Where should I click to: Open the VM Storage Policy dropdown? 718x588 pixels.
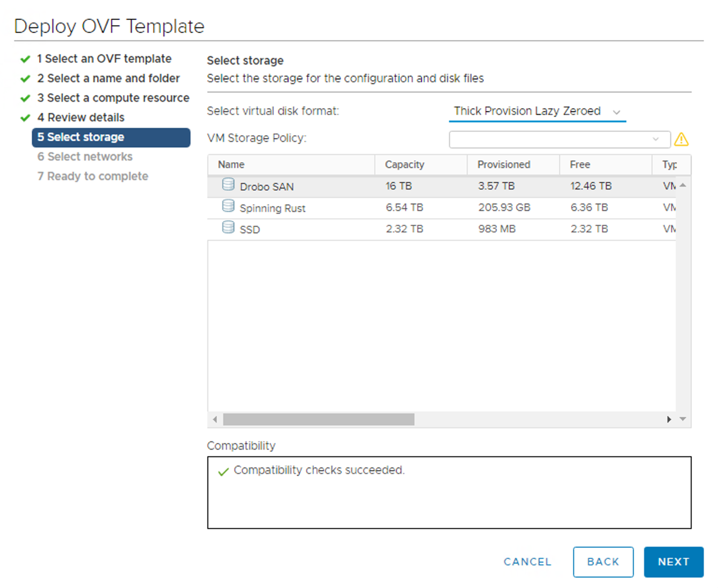point(655,139)
